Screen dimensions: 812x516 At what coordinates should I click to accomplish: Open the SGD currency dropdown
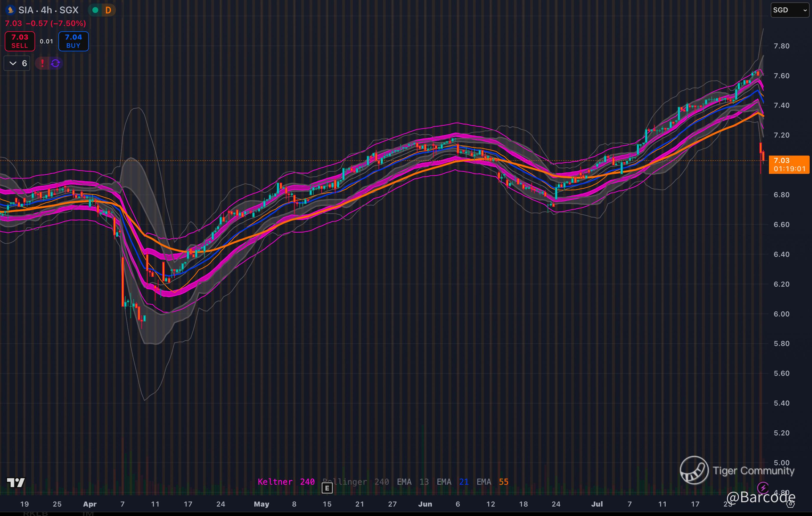tap(790, 10)
